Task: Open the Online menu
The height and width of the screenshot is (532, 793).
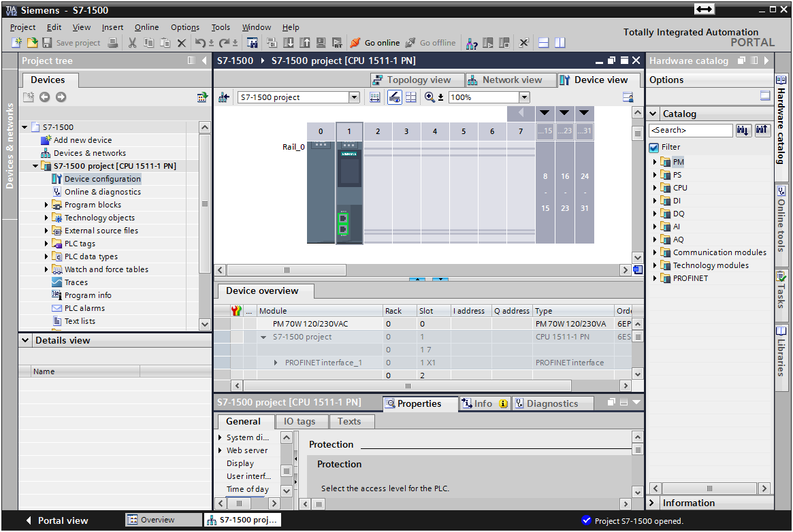Action: (x=146, y=27)
